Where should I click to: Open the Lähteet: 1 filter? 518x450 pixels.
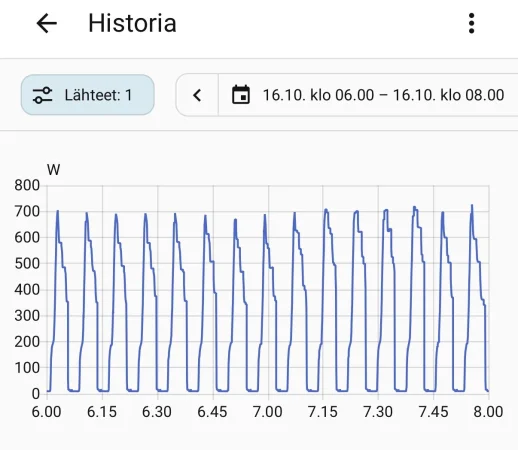click(88, 95)
